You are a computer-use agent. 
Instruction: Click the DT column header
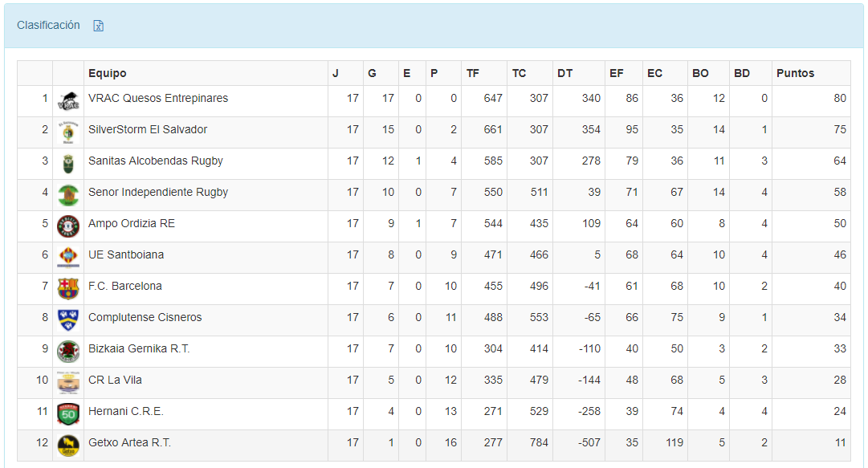coord(565,73)
